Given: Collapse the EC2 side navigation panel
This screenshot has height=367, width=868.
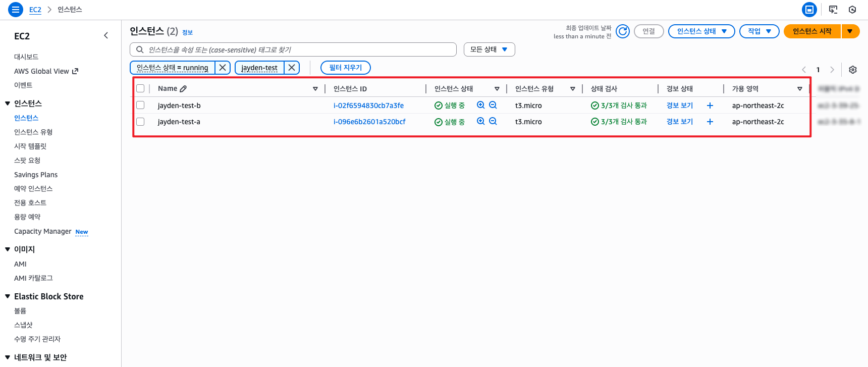Looking at the screenshot, I should (x=106, y=35).
